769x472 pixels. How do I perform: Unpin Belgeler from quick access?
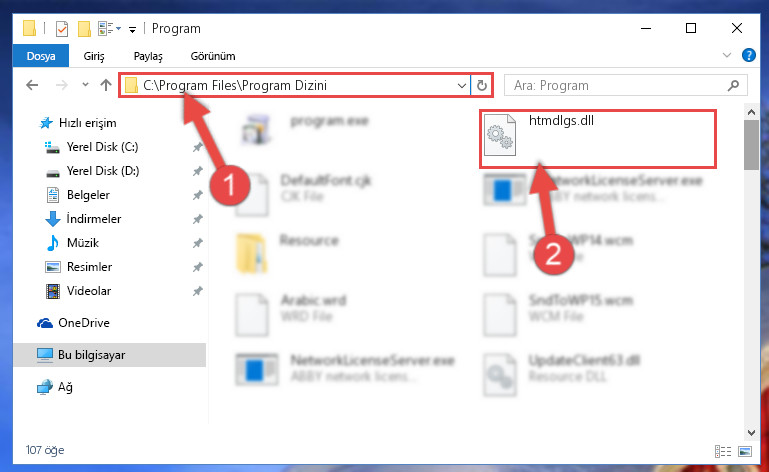tap(198, 195)
